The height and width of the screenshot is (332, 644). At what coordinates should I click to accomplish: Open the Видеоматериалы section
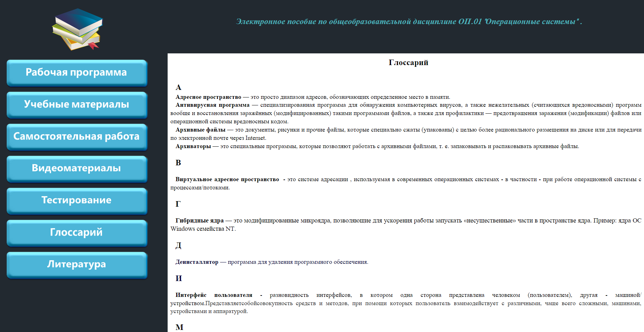[77, 169]
